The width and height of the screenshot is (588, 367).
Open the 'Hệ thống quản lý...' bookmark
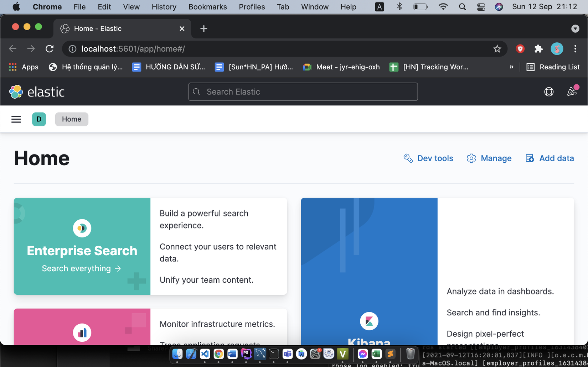click(86, 67)
